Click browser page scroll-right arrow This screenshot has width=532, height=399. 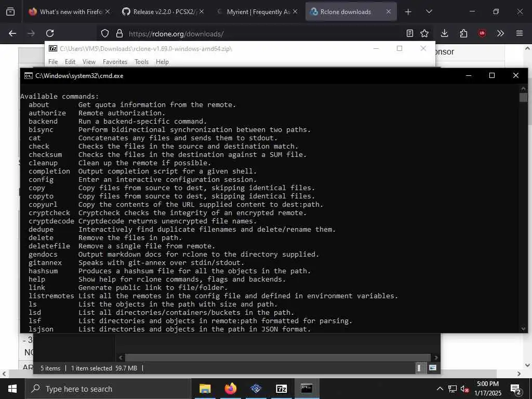pos(519,374)
